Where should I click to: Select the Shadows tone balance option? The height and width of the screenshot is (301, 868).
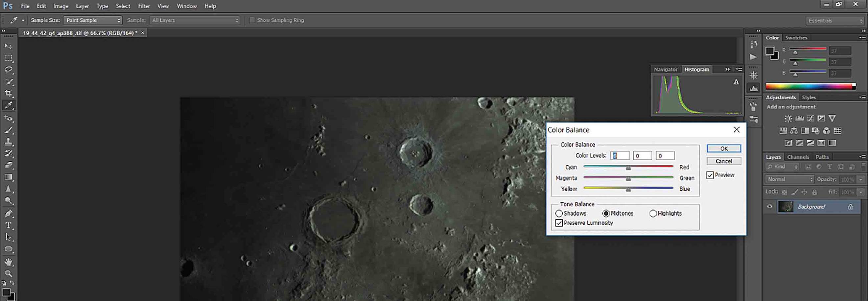point(559,213)
